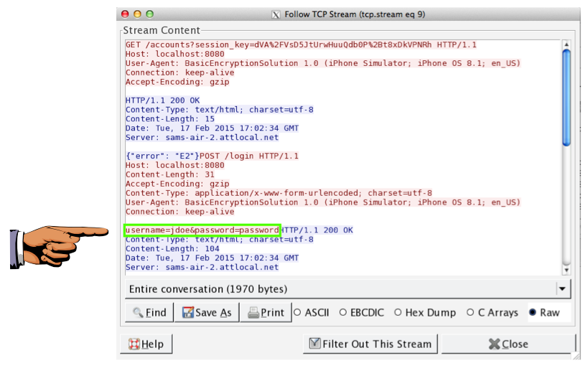Click the scrollbar down arrow

pos(566,270)
